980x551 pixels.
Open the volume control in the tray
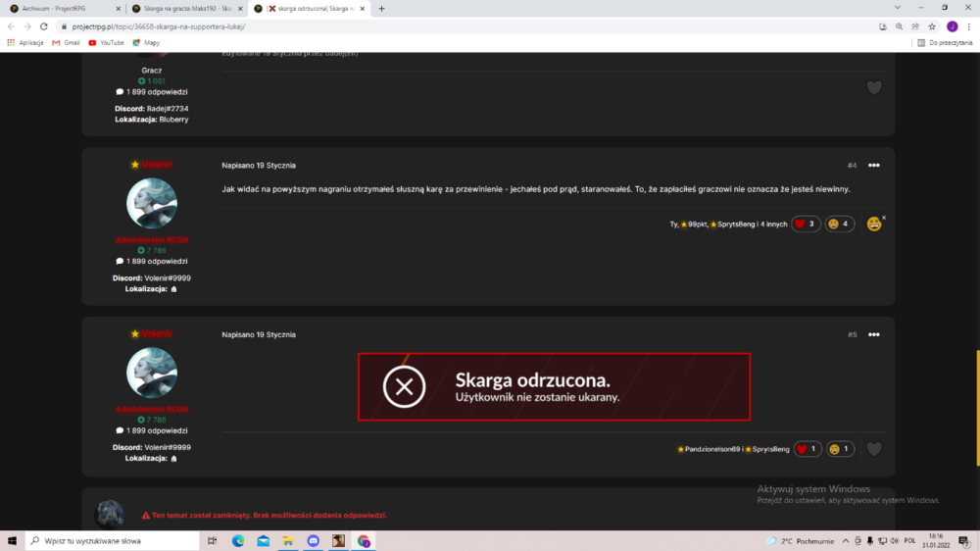(894, 541)
